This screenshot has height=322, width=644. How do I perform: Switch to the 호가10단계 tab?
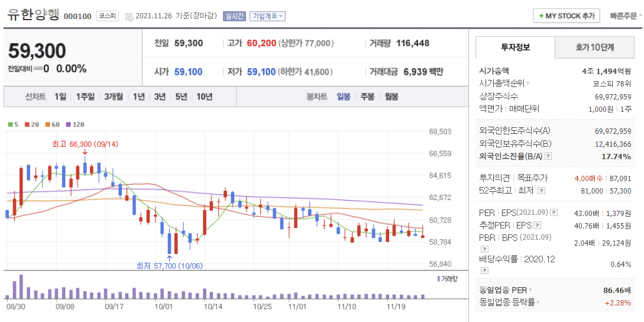pos(595,47)
